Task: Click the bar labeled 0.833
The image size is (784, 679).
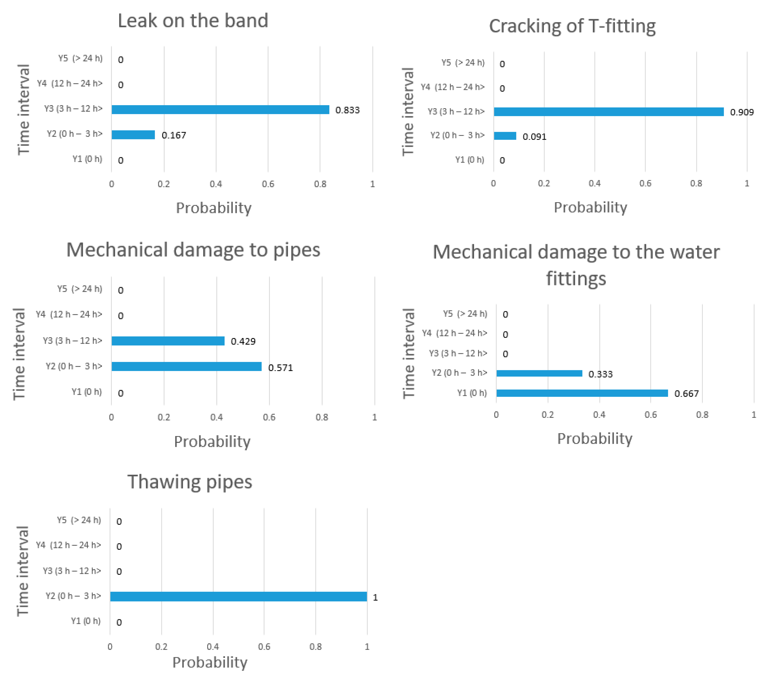Action: 220,110
